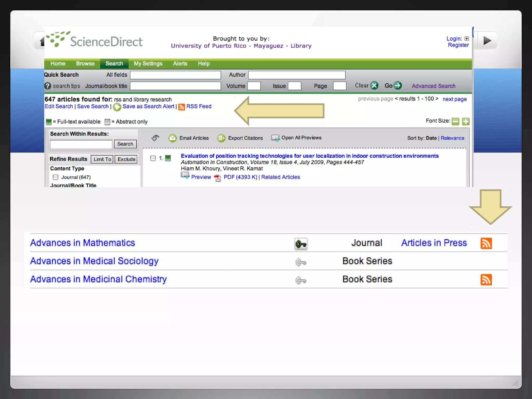532x399 pixels.
Task: Open the Advanced Search link
Action: coord(433,86)
